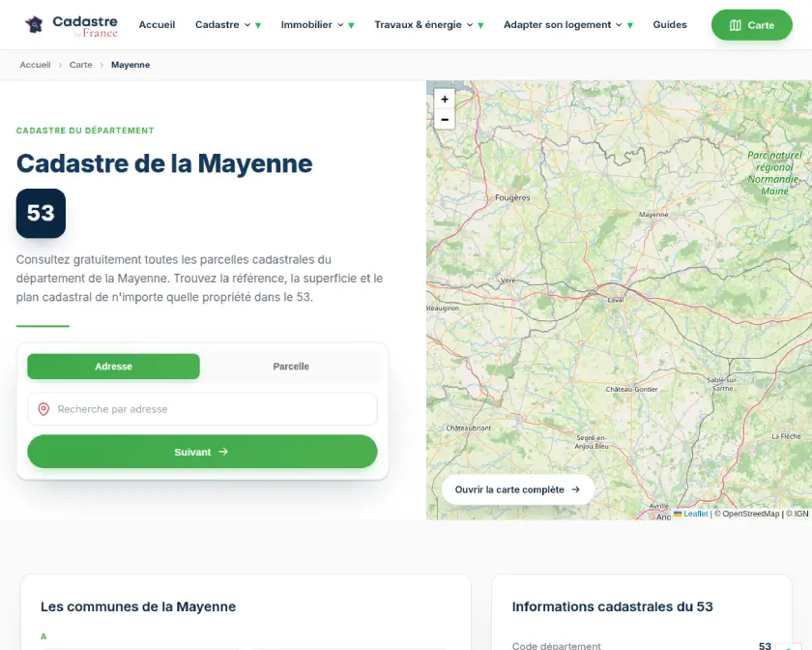
Task: Click the location pin icon in search
Action: tap(44, 409)
